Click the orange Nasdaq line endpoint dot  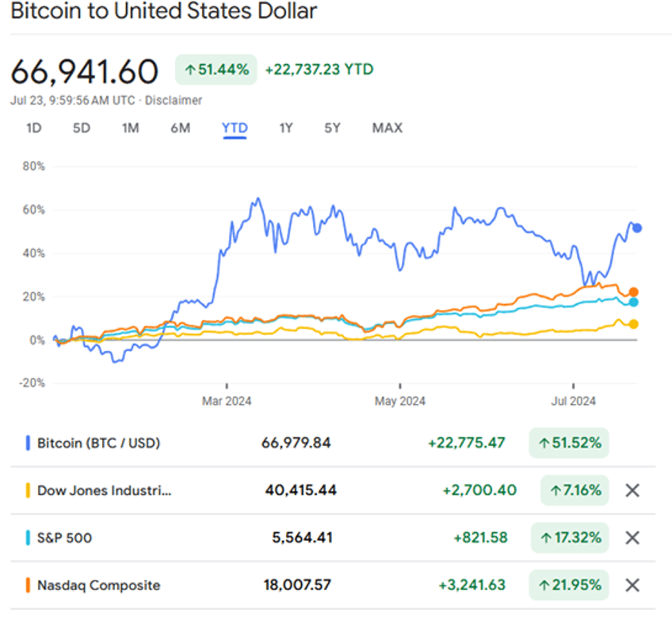633,292
